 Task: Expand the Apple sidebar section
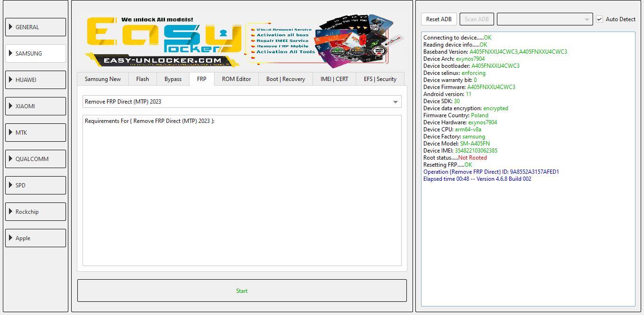(x=35, y=238)
